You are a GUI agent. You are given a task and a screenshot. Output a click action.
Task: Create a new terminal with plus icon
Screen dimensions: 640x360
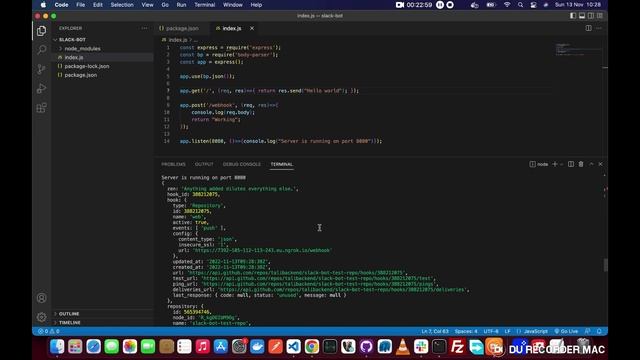(x=555, y=164)
